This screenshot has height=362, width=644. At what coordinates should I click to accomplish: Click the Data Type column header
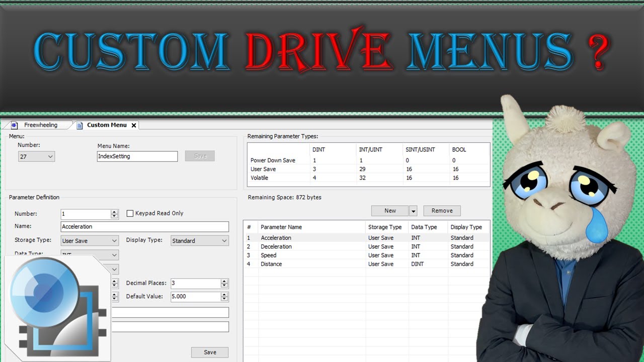tap(424, 227)
